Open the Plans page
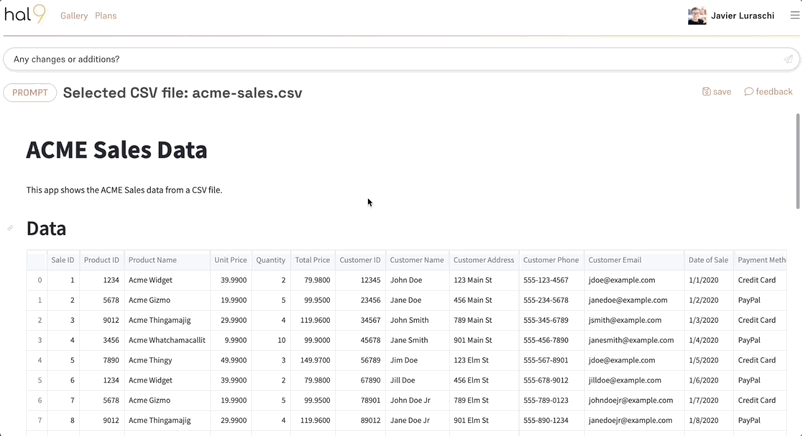802x436 pixels. tap(106, 16)
